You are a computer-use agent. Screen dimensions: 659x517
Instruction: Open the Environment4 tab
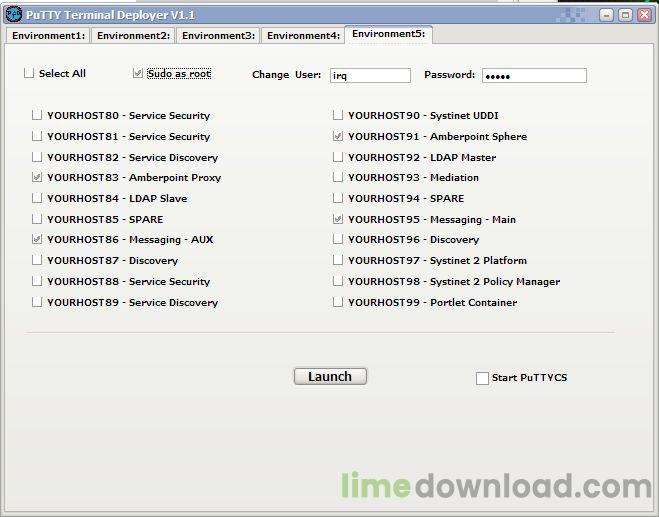pyautogui.click(x=303, y=36)
